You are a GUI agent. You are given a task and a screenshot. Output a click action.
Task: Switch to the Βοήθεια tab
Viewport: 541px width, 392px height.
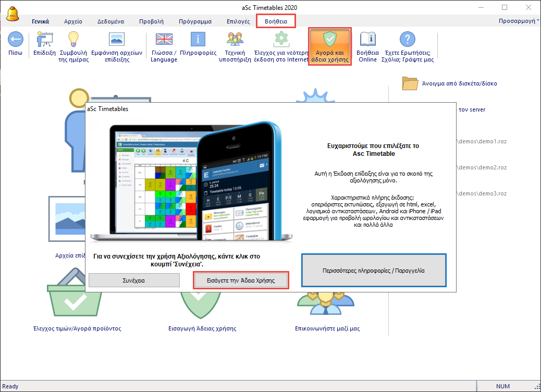tap(276, 21)
